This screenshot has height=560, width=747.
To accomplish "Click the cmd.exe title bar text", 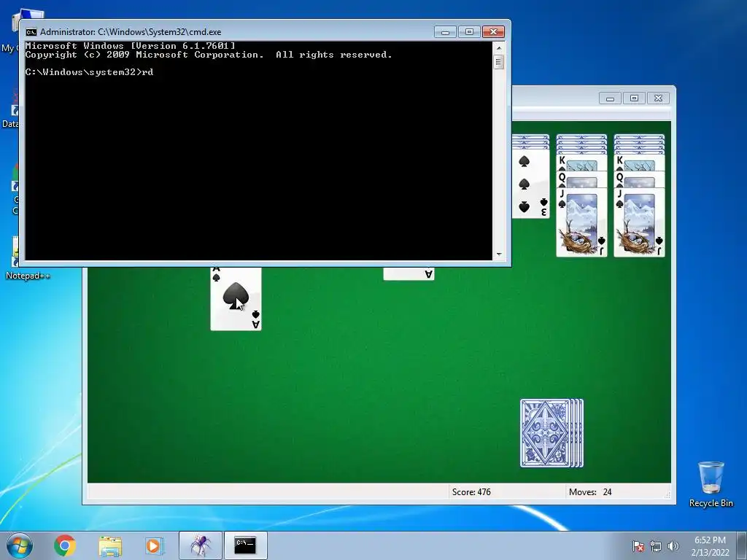I will click(x=131, y=32).
